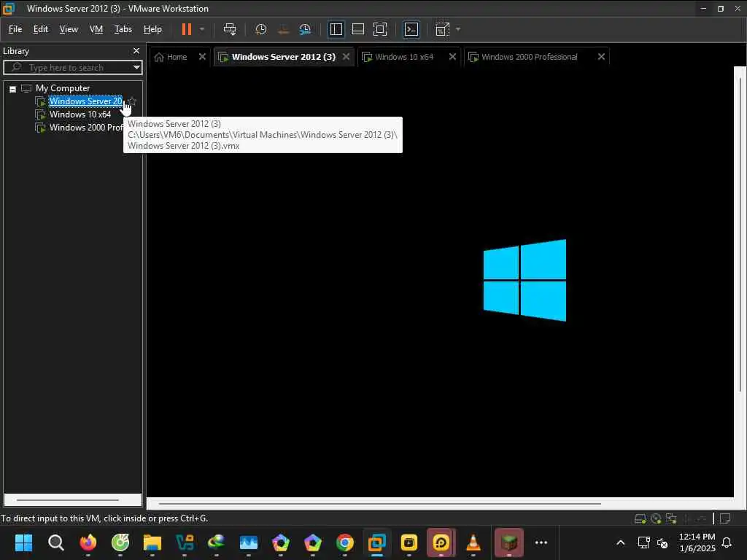Viewport: 747px width, 560px height.
Task: Toggle favorite star for Windows Server VM
Action: tap(133, 101)
